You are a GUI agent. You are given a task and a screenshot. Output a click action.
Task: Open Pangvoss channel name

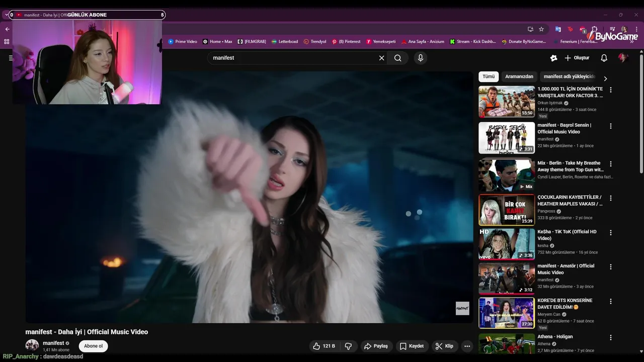point(546,211)
